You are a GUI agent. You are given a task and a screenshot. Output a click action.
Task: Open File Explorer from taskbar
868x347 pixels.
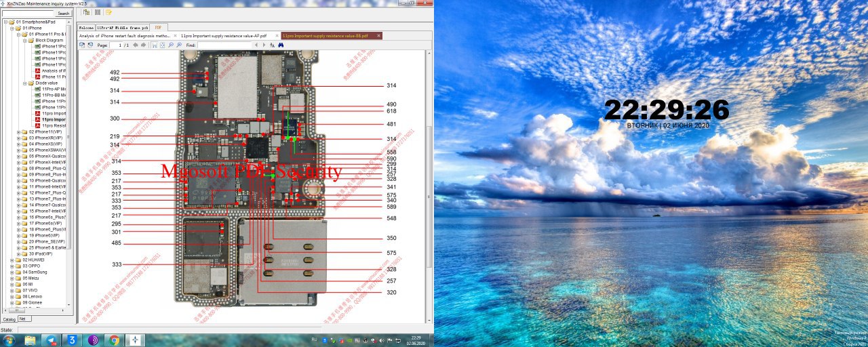click(x=31, y=340)
